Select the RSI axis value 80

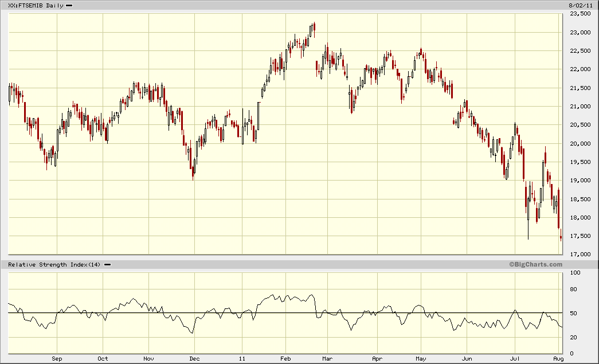click(x=573, y=289)
